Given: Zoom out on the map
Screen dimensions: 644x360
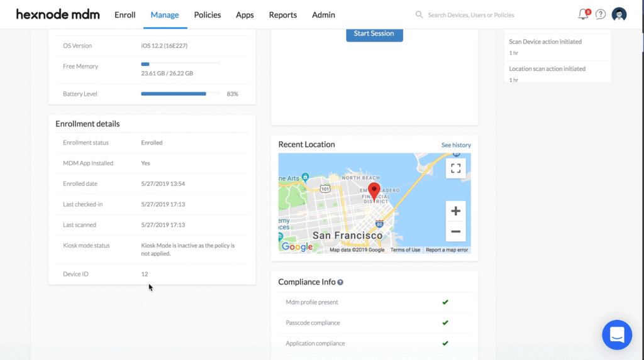Looking at the screenshot, I should (x=456, y=231).
